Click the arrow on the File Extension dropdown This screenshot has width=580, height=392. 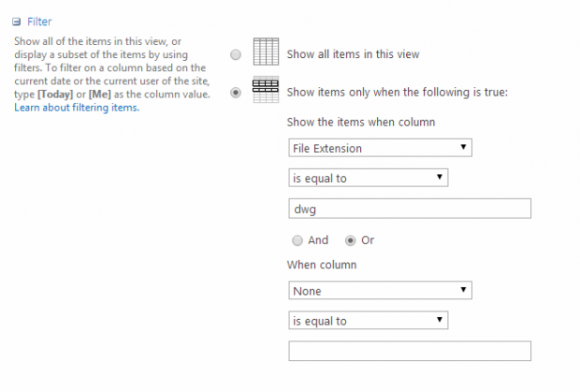click(464, 148)
